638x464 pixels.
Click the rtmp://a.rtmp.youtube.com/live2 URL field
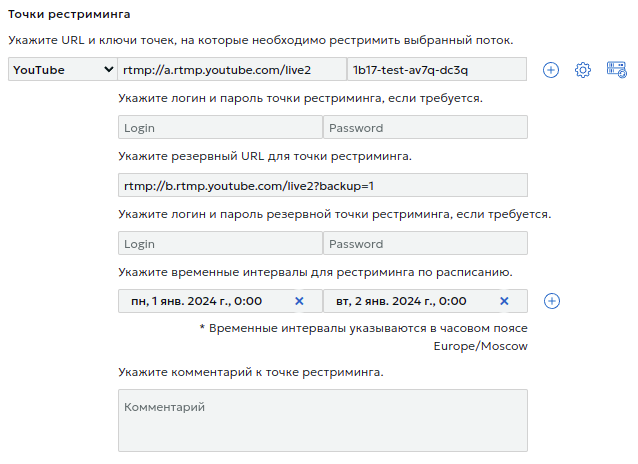point(230,70)
